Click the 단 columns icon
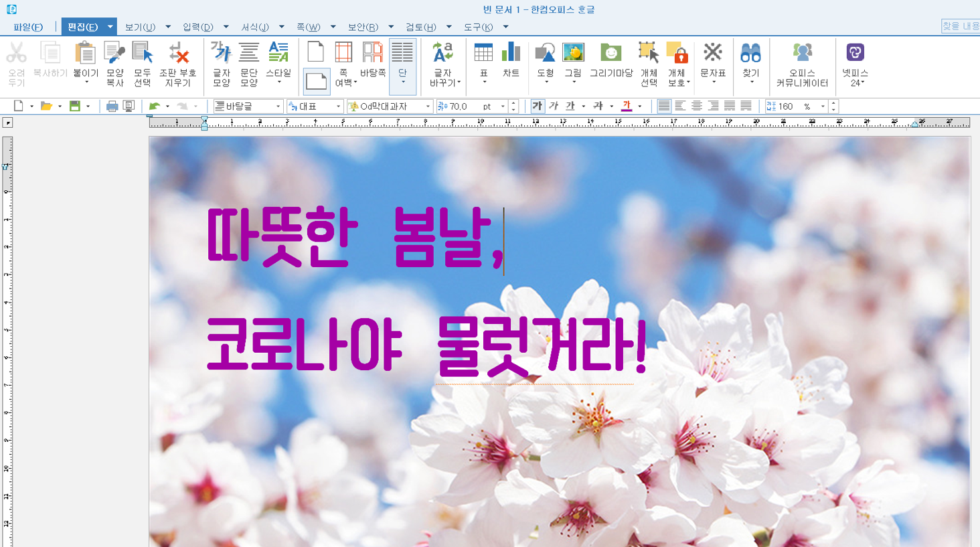980x547 pixels. click(402, 53)
